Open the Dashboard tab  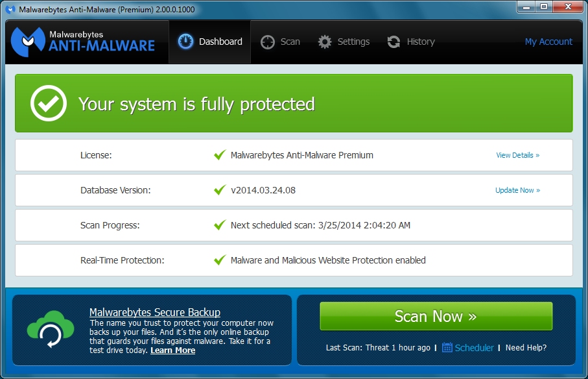(210, 42)
